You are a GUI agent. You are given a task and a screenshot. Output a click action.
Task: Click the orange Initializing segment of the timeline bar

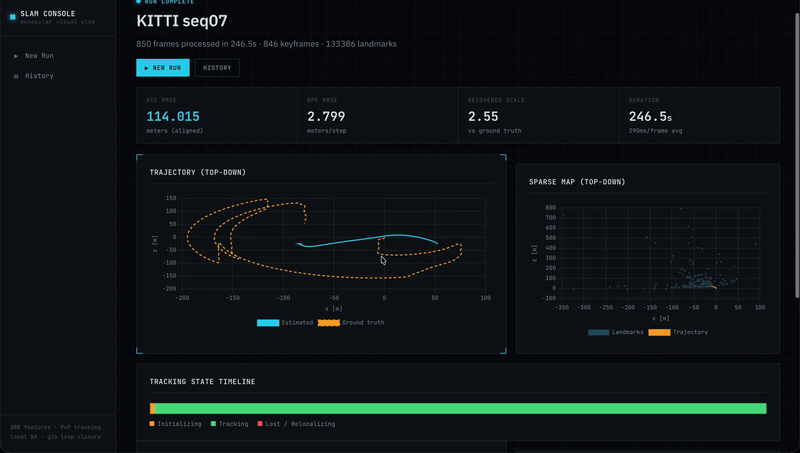click(x=152, y=408)
